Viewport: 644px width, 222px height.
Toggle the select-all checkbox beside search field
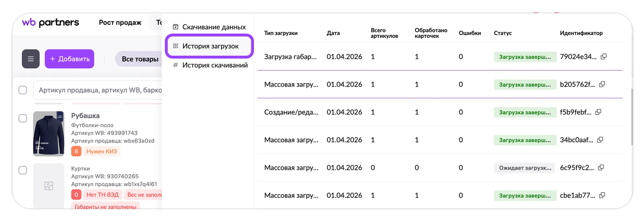pos(23,90)
